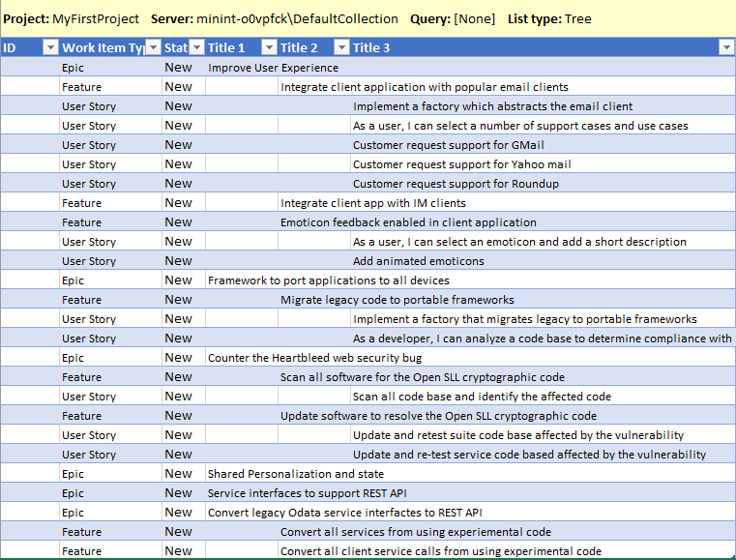Click the 'Add animated emoticons' cell
The image size is (736, 560).
pyautogui.click(x=418, y=261)
